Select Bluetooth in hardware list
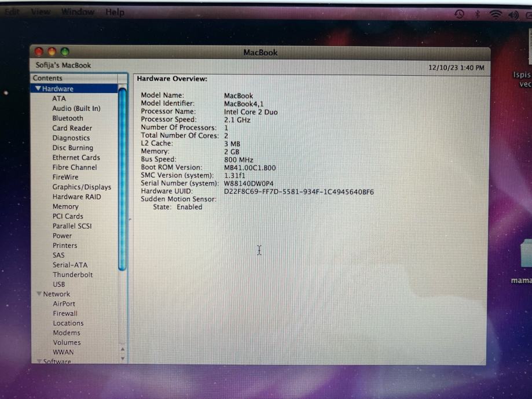Image resolution: width=532 pixels, height=399 pixels. pos(68,119)
